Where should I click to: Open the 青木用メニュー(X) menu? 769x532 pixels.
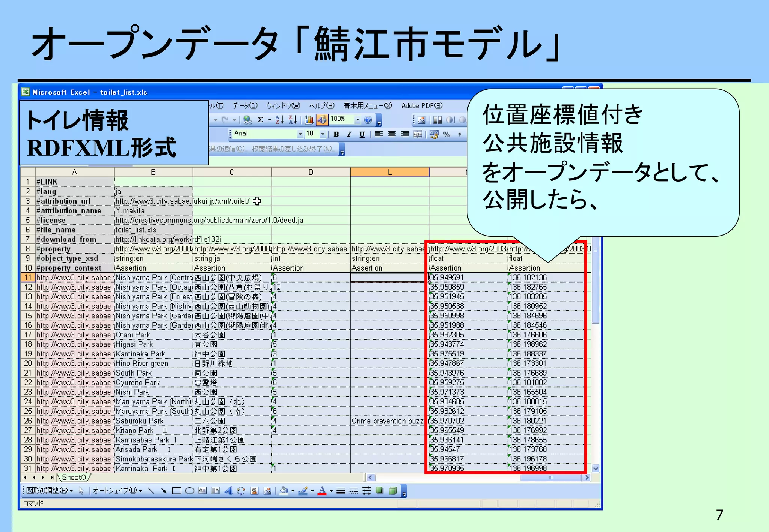point(368,106)
